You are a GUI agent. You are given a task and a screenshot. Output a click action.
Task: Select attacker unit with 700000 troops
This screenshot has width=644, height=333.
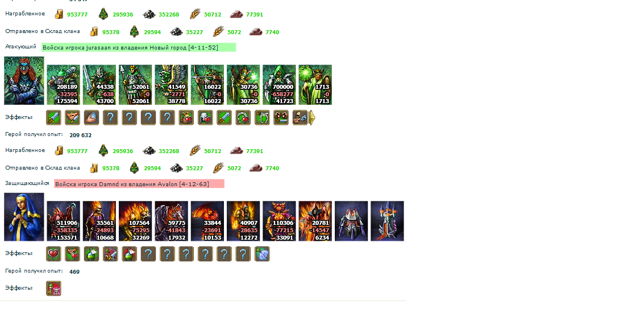click(x=279, y=85)
